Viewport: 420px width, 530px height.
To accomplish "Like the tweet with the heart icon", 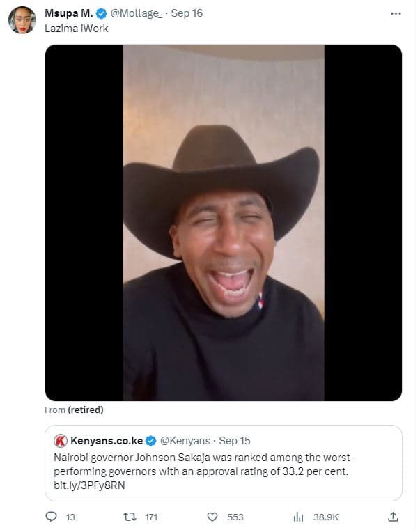I will click(x=212, y=517).
